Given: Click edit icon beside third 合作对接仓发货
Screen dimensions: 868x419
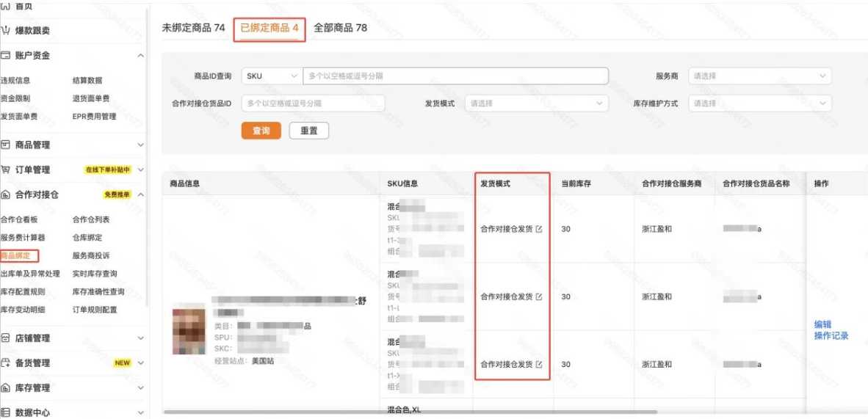Looking at the screenshot, I should tap(539, 365).
